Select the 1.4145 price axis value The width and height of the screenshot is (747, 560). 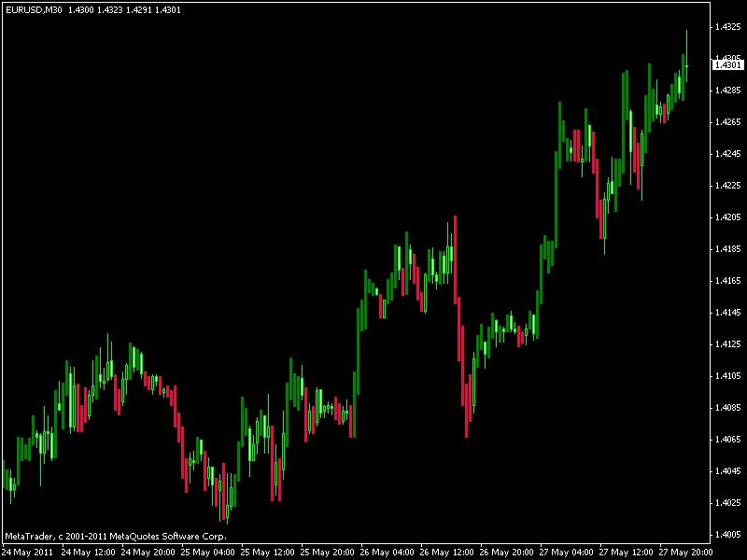point(727,313)
